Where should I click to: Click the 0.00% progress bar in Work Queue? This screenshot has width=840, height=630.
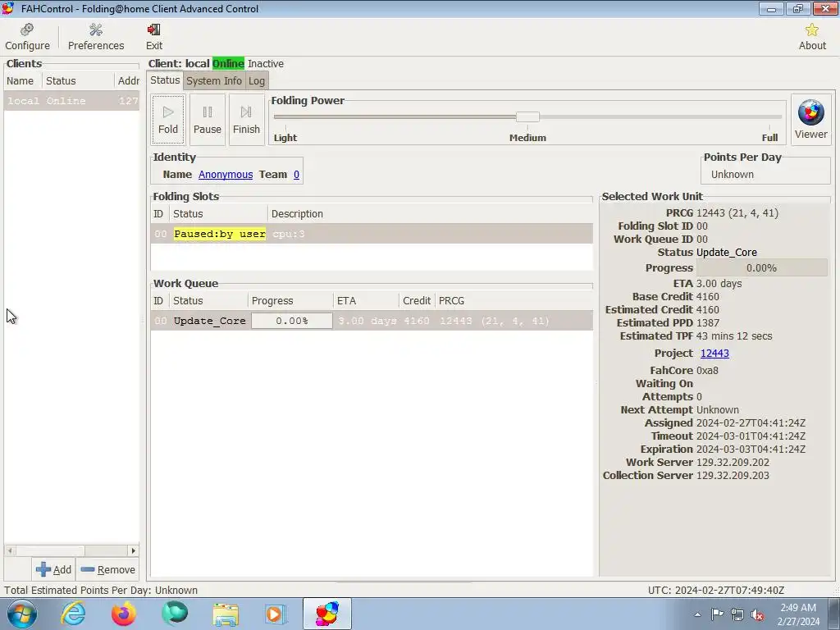tap(291, 321)
